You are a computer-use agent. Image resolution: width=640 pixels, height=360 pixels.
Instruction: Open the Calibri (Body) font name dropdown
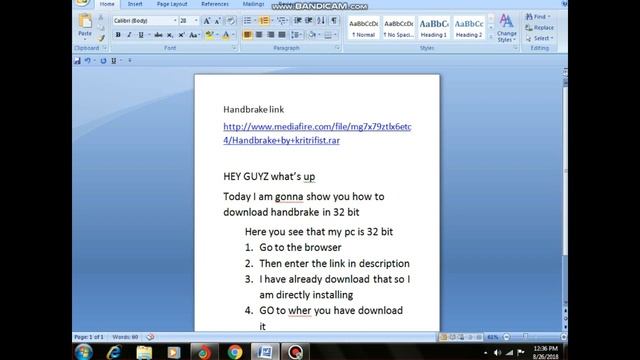click(x=175, y=20)
